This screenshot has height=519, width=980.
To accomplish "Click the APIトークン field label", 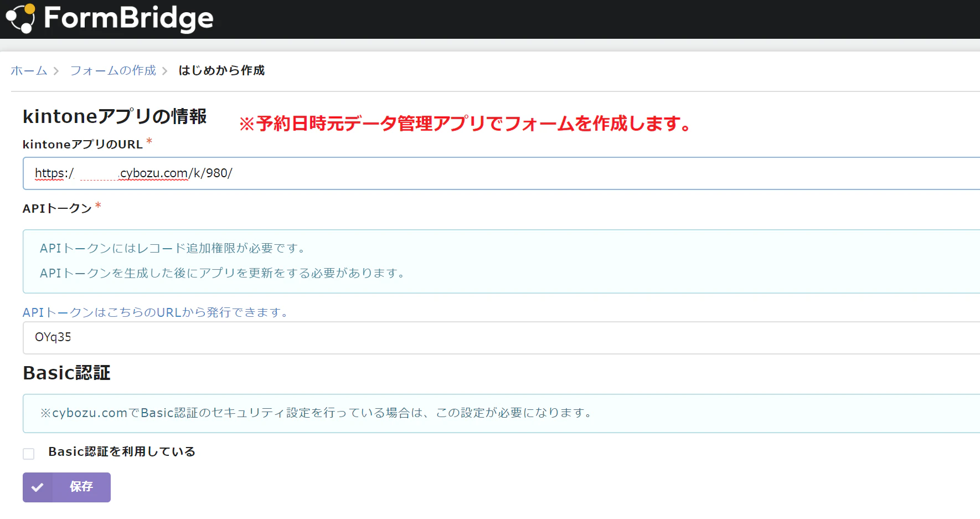I will 57,209.
